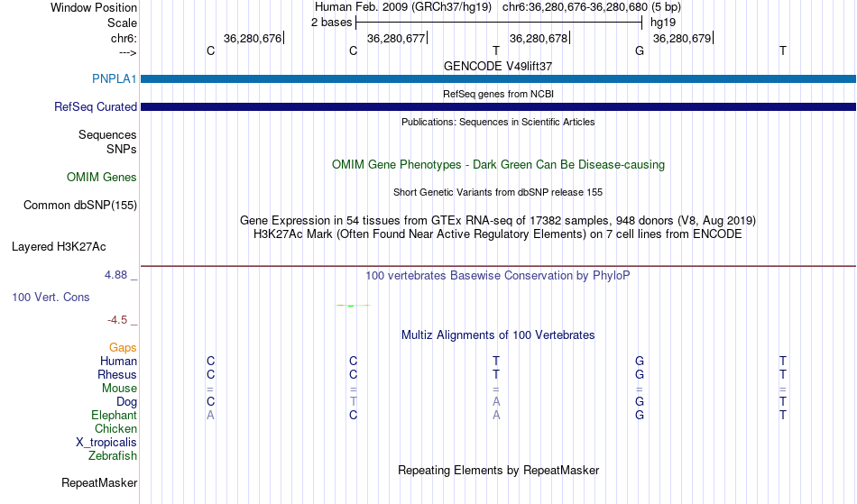The image size is (857, 504).
Task: Click the hg19 scale label
Action: 663,23
